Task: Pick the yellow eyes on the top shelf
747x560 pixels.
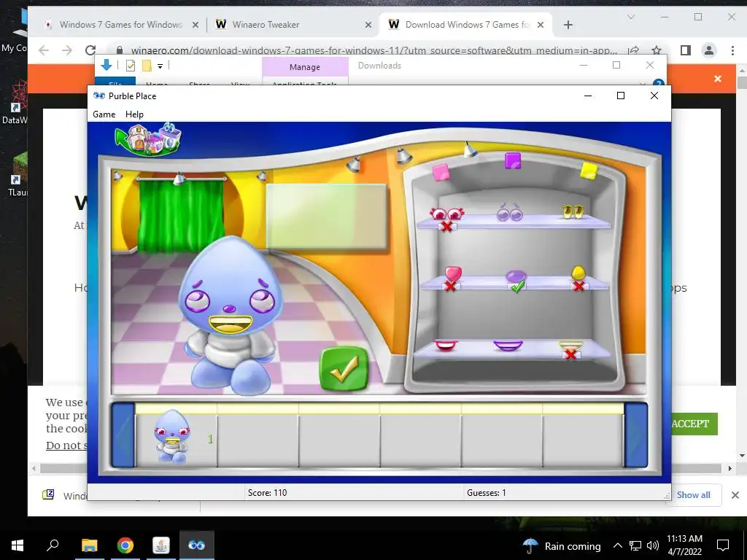Action: pos(573,211)
